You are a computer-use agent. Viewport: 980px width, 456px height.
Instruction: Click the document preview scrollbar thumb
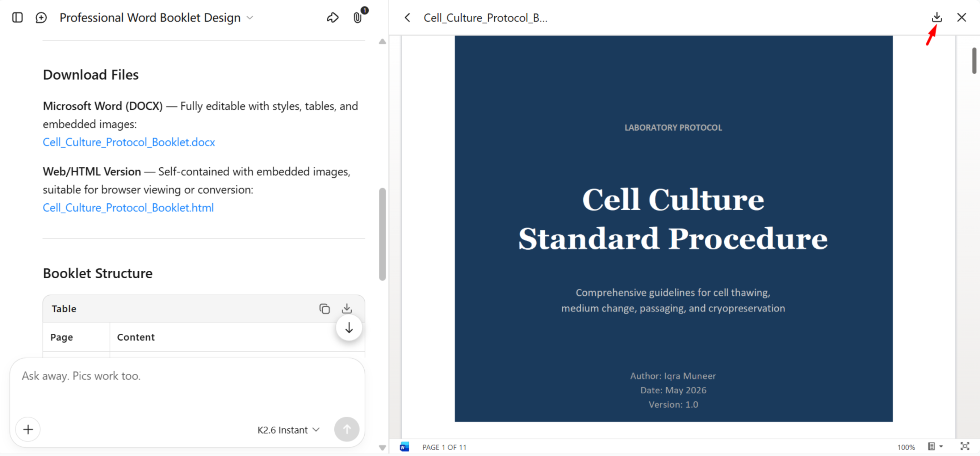point(974,61)
